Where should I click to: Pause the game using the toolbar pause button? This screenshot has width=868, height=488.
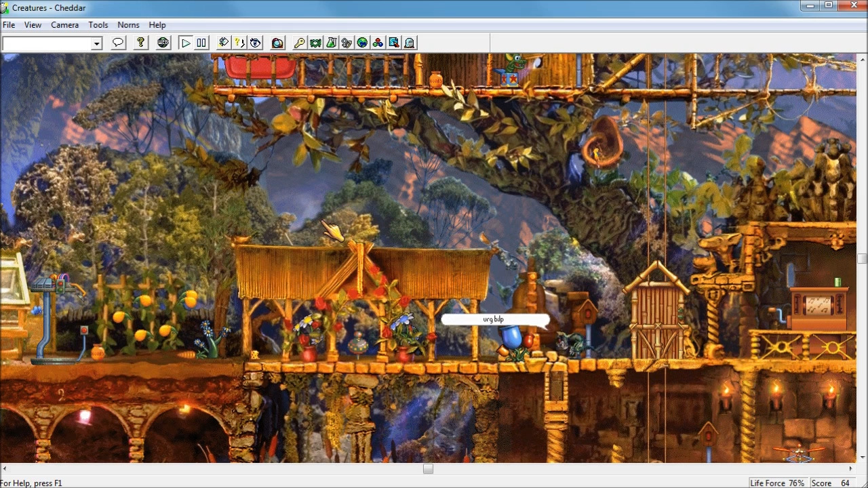point(201,43)
